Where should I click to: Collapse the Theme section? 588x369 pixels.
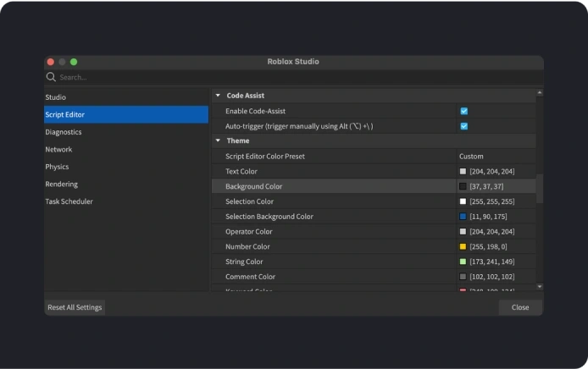pyautogui.click(x=218, y=140)
